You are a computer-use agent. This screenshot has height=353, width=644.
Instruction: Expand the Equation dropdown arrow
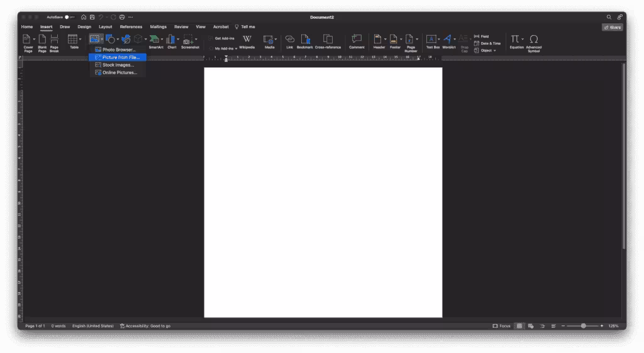(x=523, y=40)
